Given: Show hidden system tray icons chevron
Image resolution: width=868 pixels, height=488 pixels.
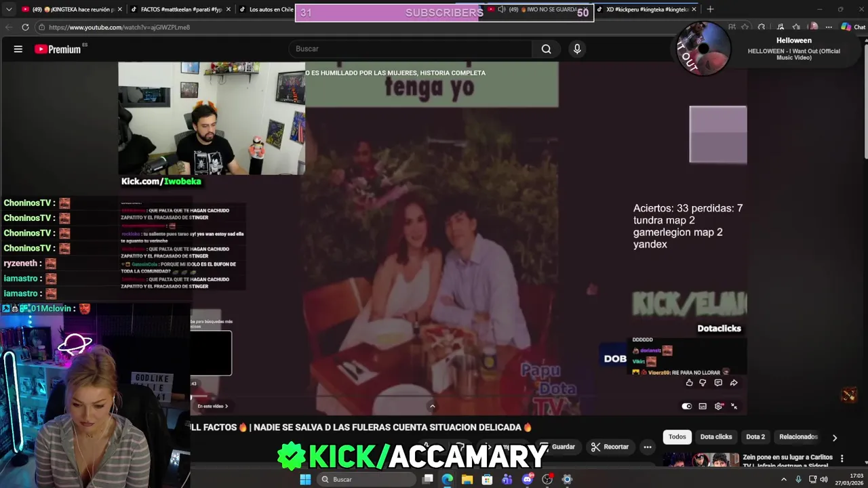Looking at the screenshot, I should point(784,479).
